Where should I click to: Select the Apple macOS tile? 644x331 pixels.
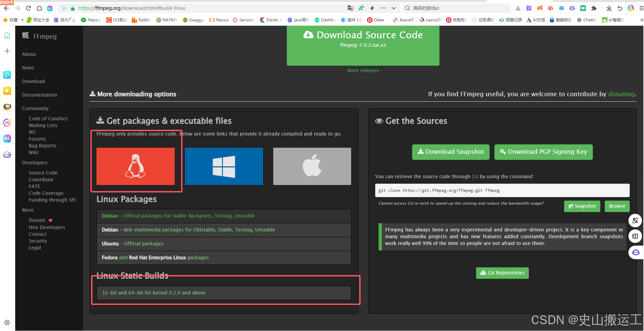pyautogui.click(x=312, y=166)
